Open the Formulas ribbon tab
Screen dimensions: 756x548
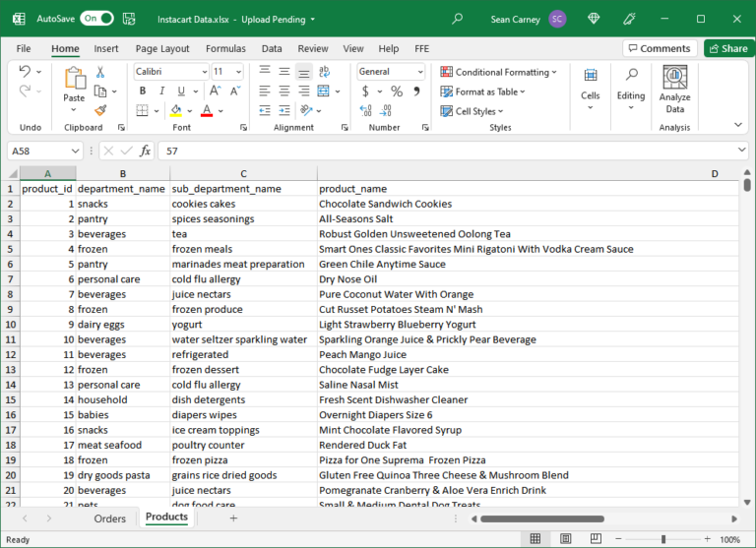point(225,48)
